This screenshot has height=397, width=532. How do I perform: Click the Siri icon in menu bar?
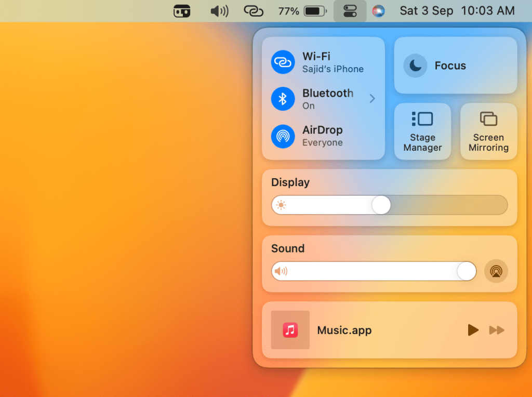tap(379, 11)
